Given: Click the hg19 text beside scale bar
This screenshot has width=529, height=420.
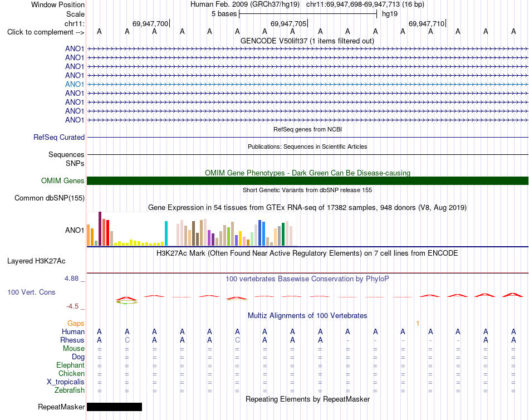Looking at the screenshot, I should [x=390, y=14].
